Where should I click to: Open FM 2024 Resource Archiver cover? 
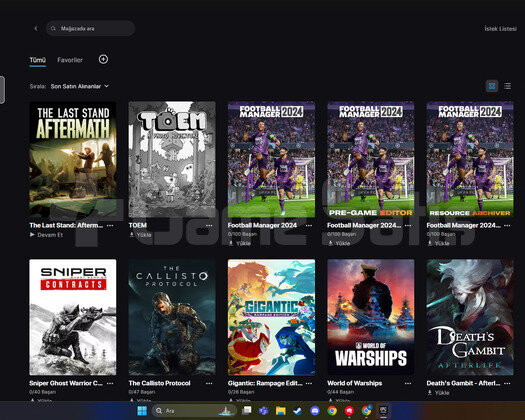[x=470, y=160]
